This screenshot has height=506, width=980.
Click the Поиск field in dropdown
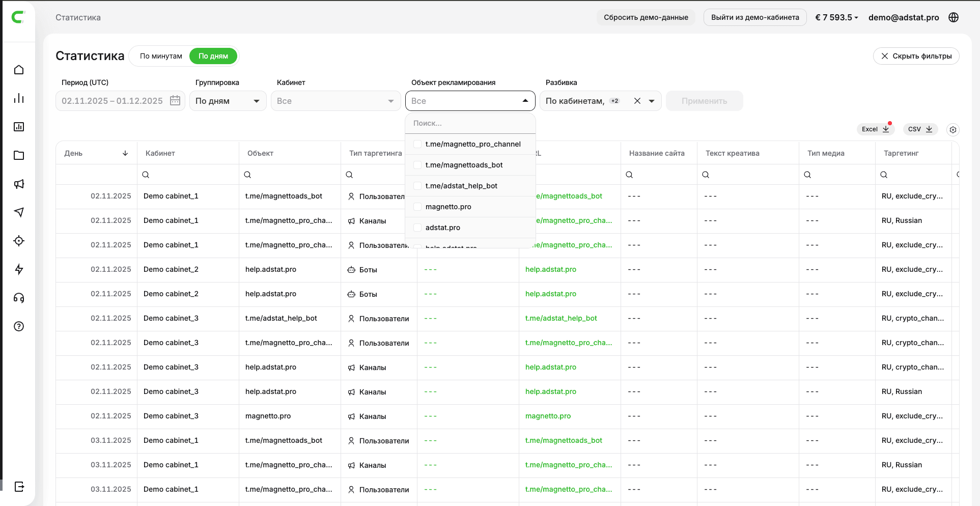[470, 123]
